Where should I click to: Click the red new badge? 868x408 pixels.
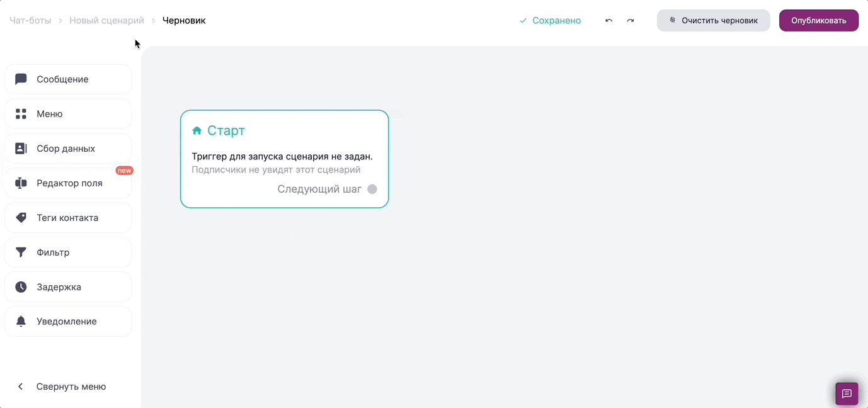point(124,171)
